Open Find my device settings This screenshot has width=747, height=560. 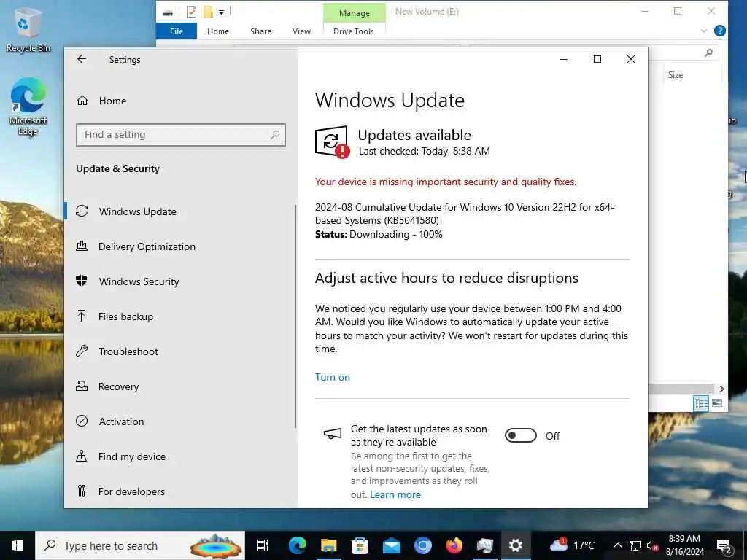(x=131, y=456)
